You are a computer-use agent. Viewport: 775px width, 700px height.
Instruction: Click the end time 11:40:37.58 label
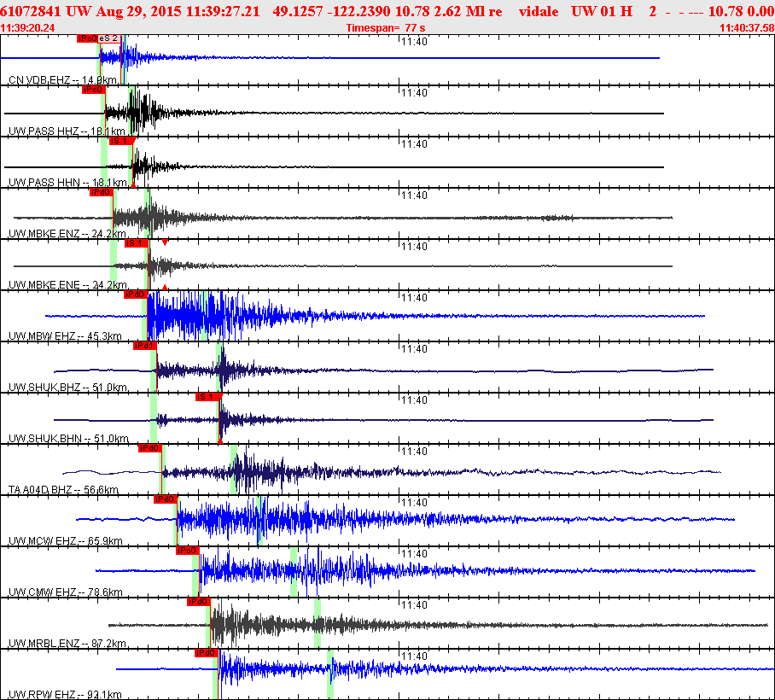[746, 27]
